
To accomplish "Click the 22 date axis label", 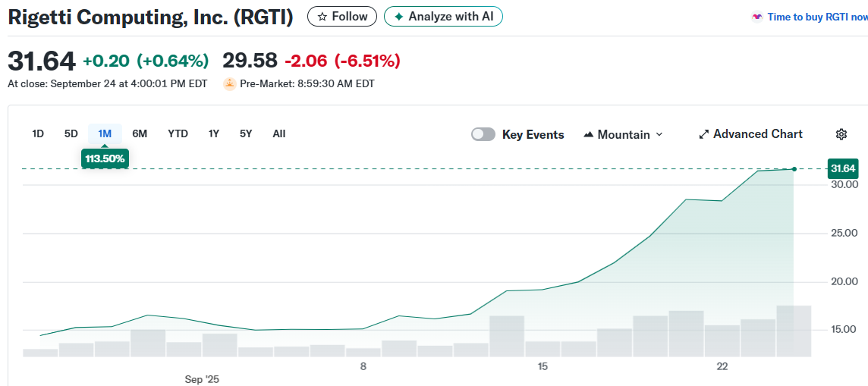I will (722, 366).
